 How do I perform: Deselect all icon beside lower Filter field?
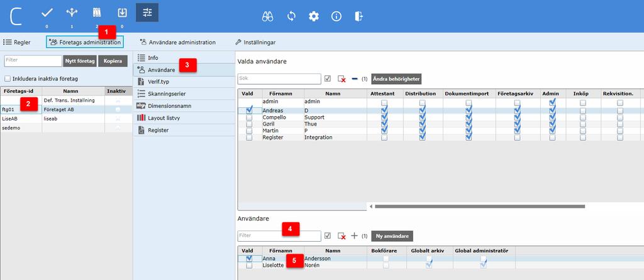pos(341,236)
